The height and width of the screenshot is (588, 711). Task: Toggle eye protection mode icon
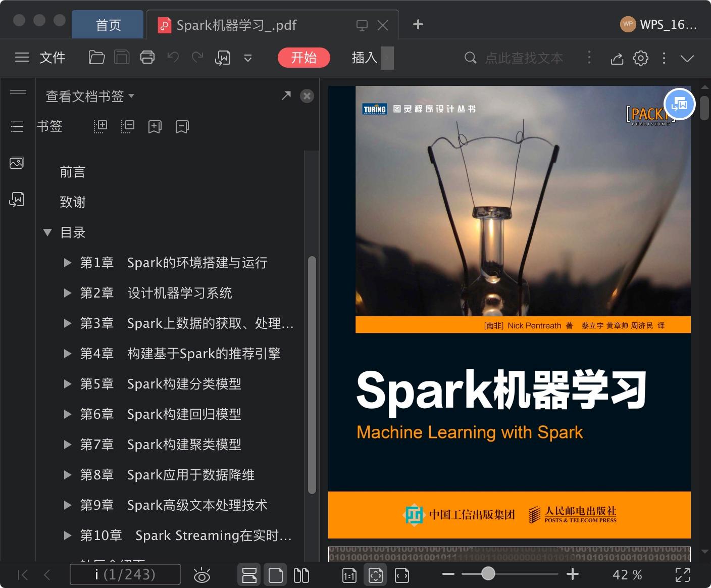[x=201, y=575]
